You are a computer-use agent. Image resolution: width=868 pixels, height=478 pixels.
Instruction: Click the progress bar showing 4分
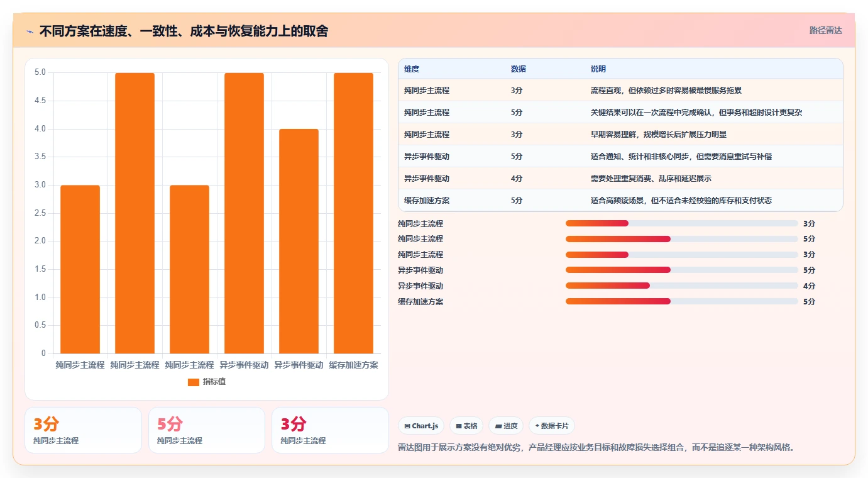point(682,286)
